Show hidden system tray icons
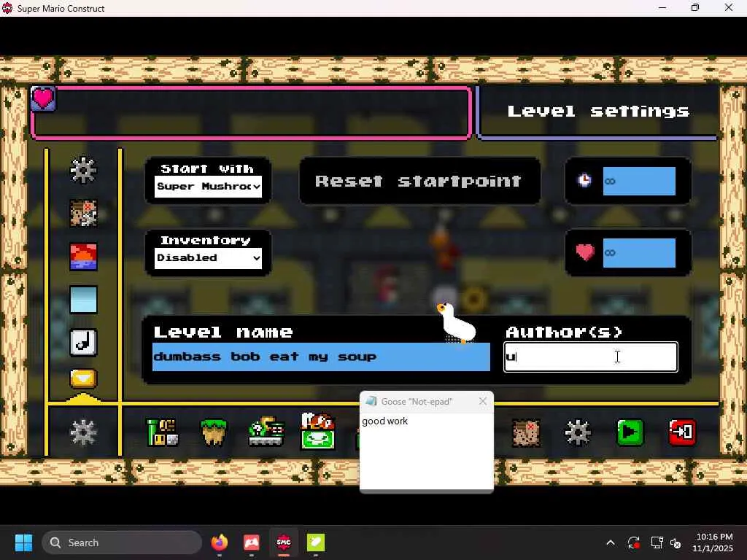The width and height of the screenshot is (747, 560). pyautogui.click(x=611, y=542)
